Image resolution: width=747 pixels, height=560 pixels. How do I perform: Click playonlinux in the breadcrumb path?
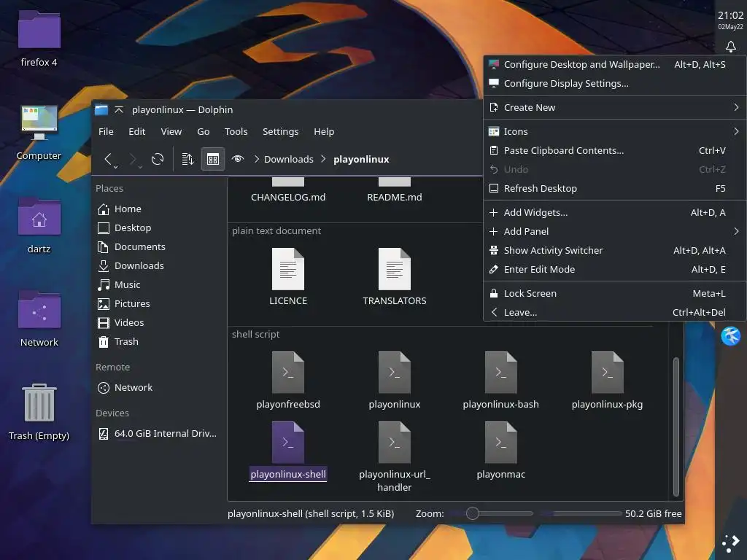(x=361, y=159)
